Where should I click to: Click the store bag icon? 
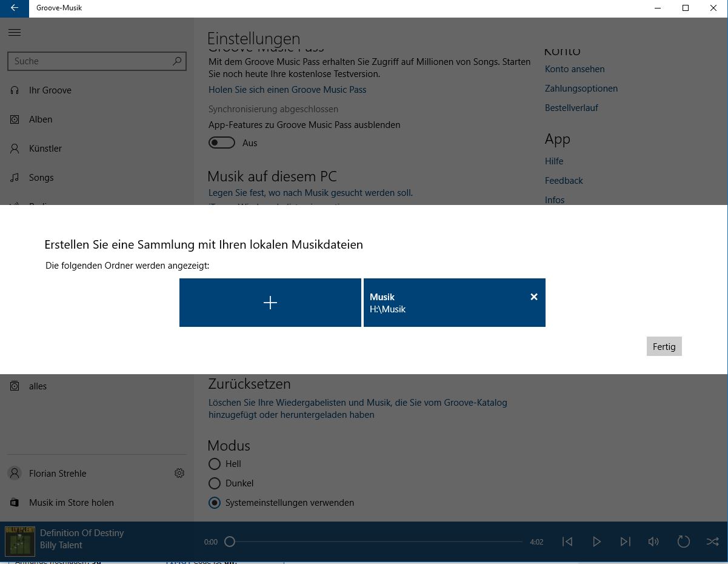tap(15, 502)
